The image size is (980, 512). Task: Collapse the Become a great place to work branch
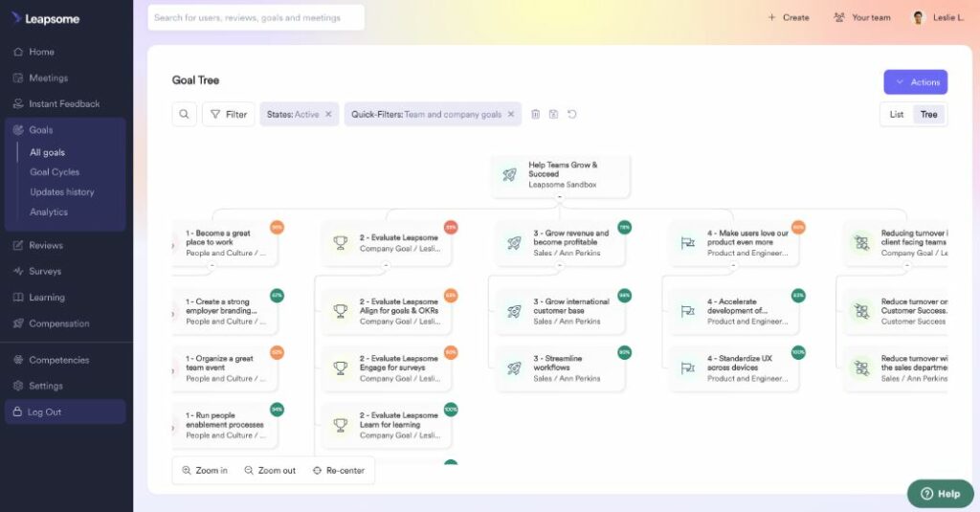[x=212, y=266]
